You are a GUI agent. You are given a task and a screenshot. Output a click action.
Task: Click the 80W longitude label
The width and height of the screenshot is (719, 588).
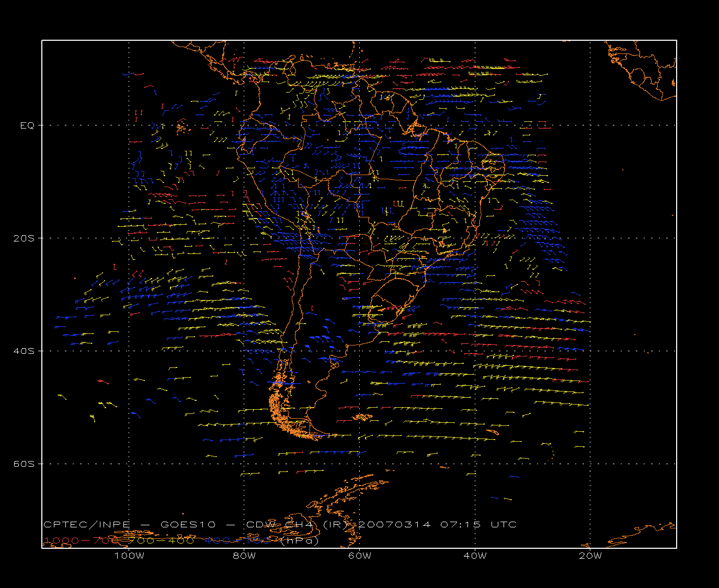[x=245, y=556]
